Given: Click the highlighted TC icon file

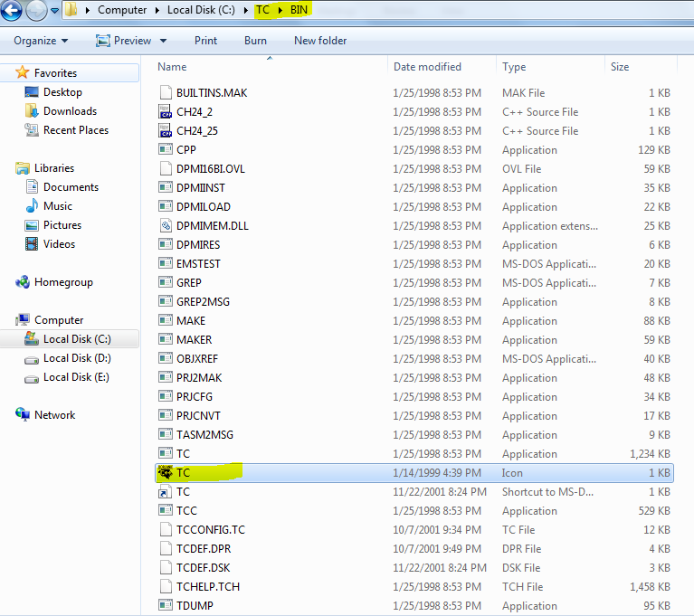Looking at the screenshot, I should [166, 472].
